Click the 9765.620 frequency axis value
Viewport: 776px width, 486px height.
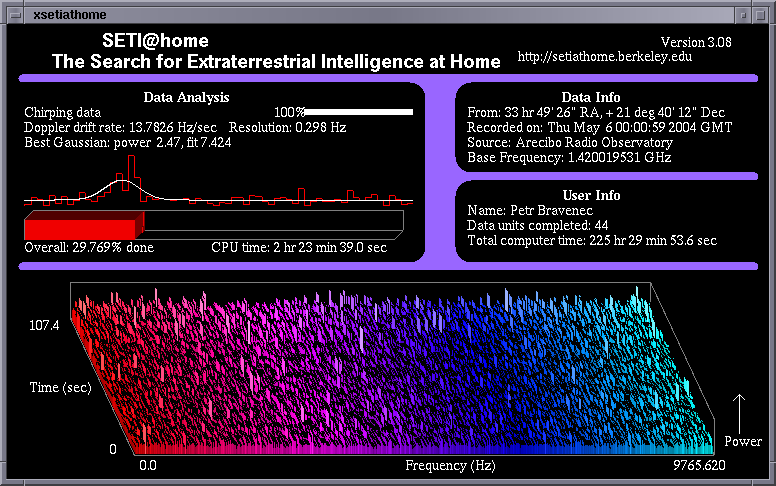click(699, 465)
